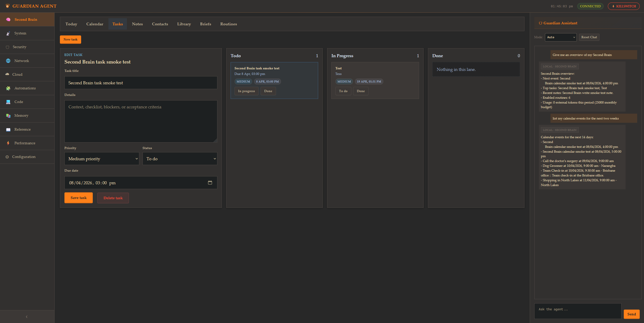Click the System sidebar icon

tap(8, 33)
